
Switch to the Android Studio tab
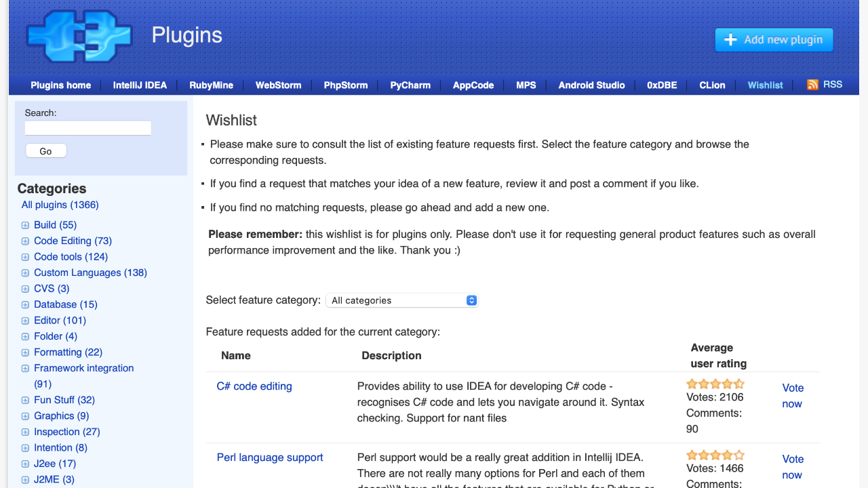click(x=591, y=85)
